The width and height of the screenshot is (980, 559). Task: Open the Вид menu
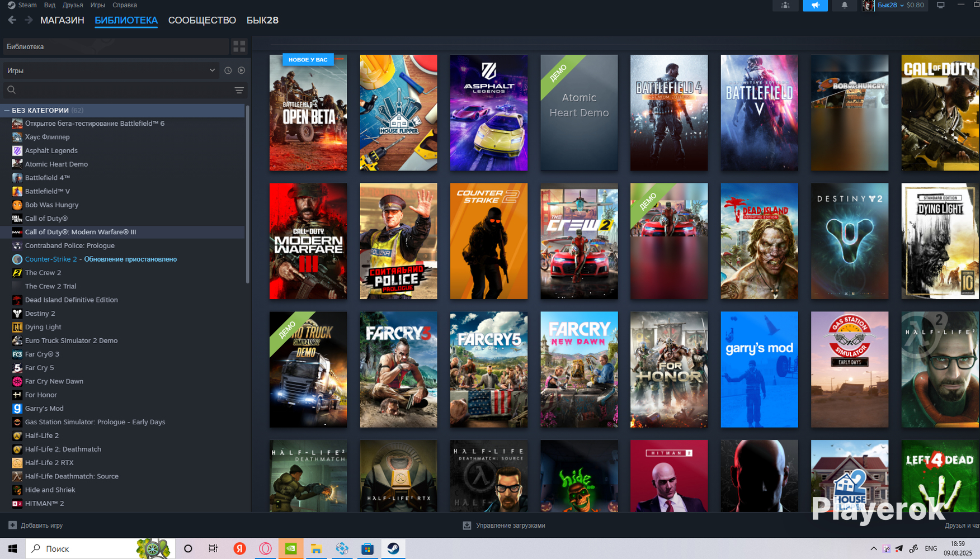(x=50, y=5)
